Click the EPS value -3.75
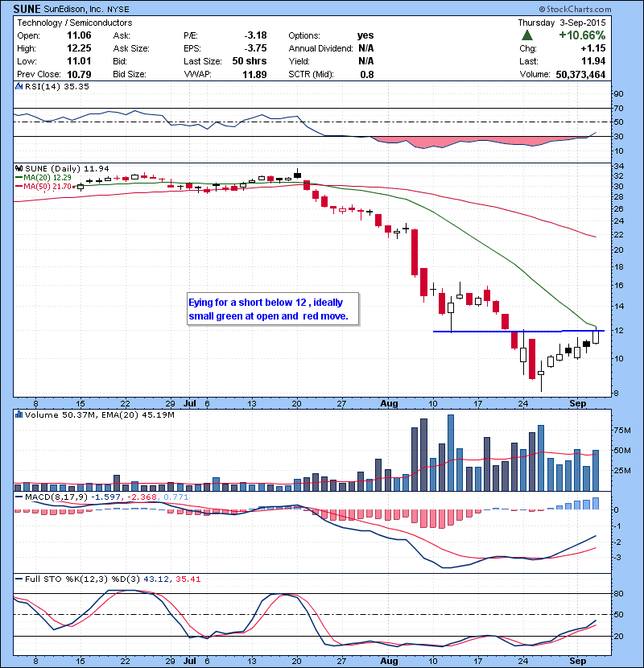 tap(256, 48)
